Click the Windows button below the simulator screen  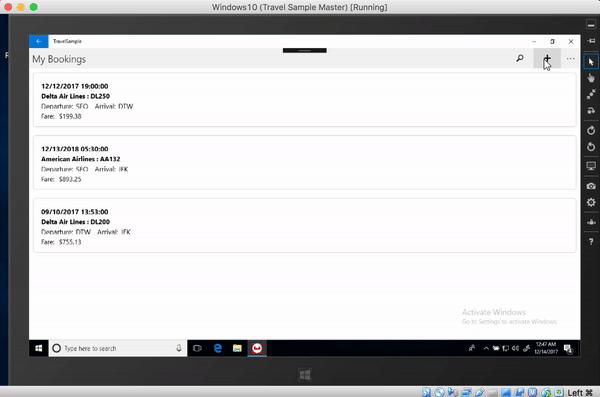tap(305, 374)
